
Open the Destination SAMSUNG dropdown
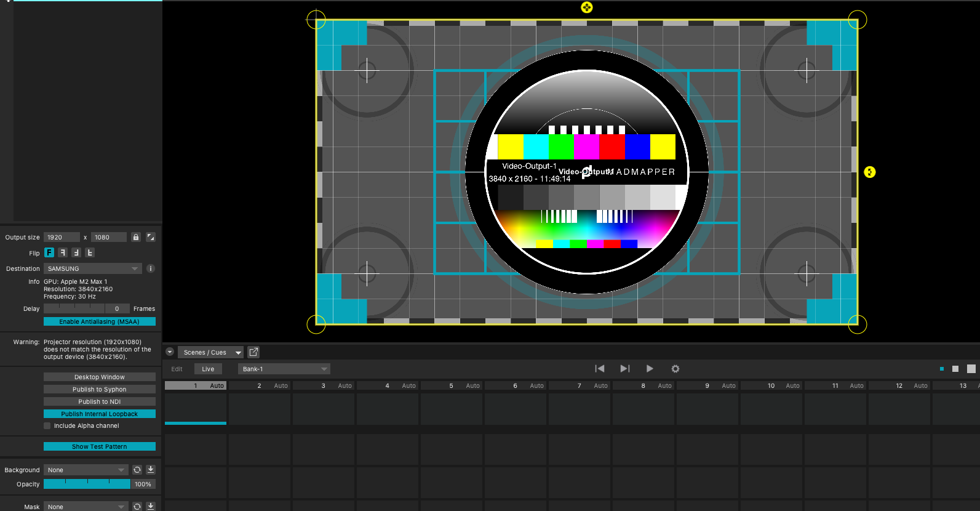click(92, 268)
